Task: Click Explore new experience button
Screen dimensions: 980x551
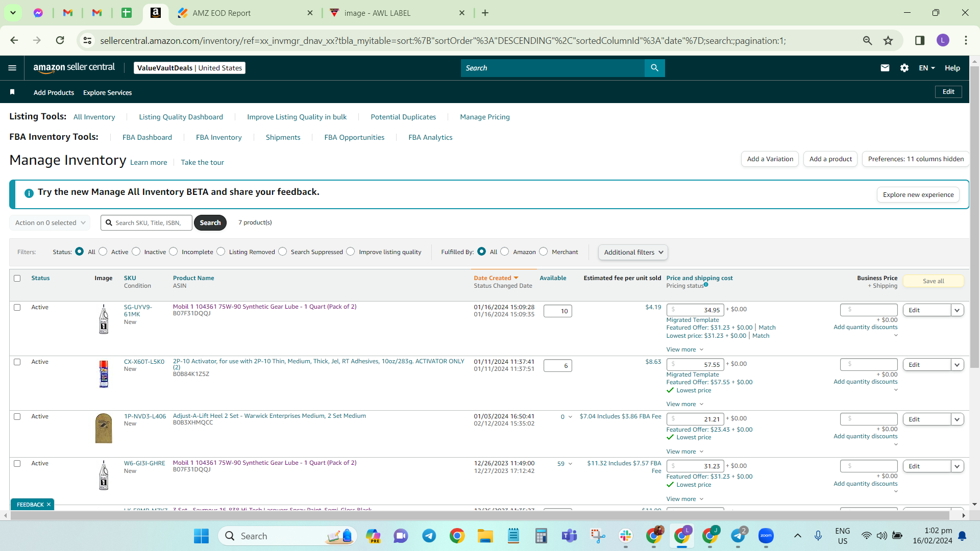Action: coord(918,195)
